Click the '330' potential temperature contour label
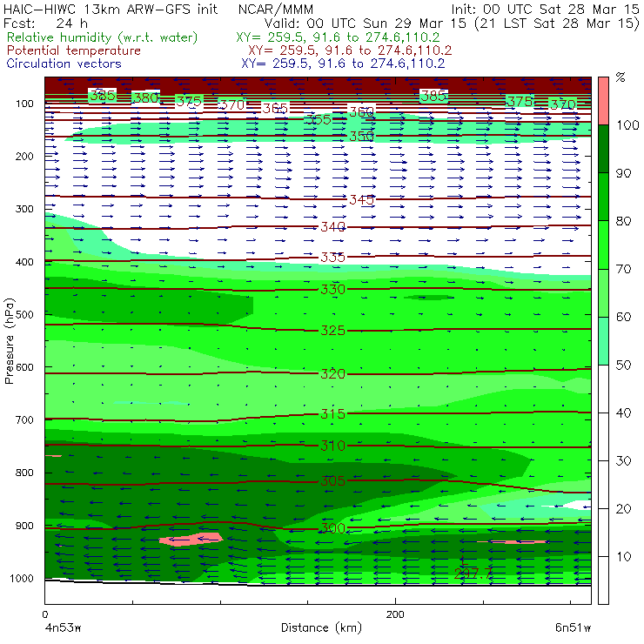Viewport: 644px width, 644px height. point(332,290)
